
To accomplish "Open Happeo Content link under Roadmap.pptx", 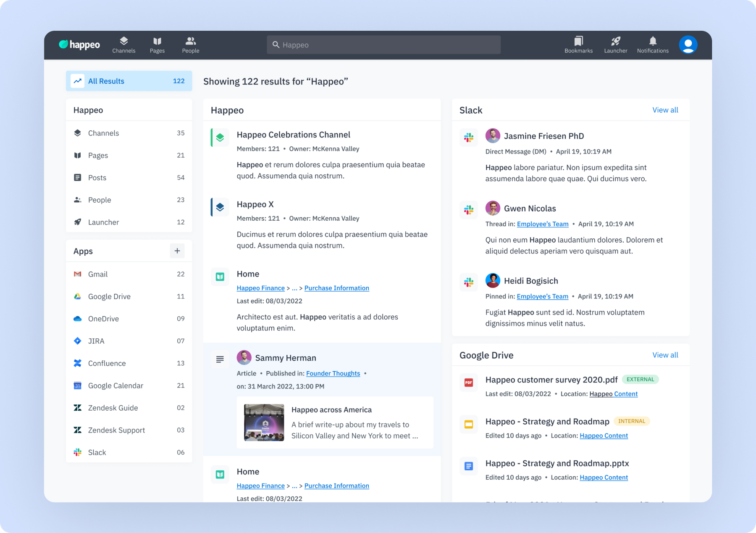I will (604, 478).
